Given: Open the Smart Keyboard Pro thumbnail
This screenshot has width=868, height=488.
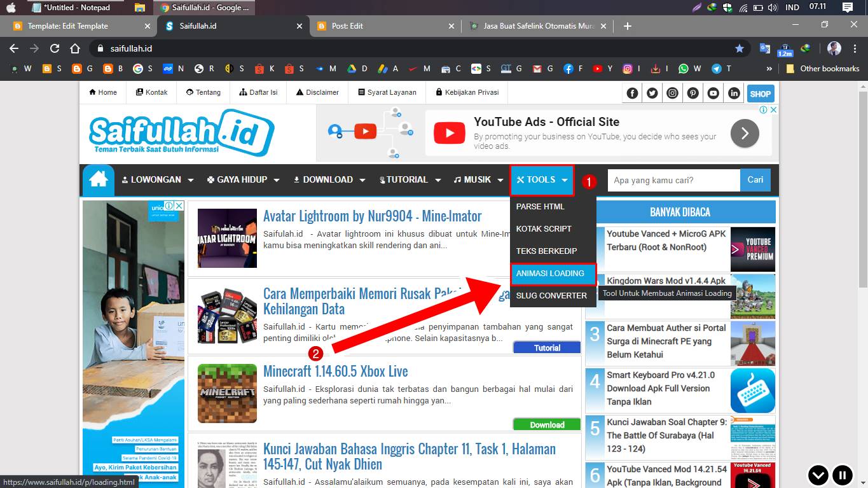Looking at the screenshot, I should point(753,391).
